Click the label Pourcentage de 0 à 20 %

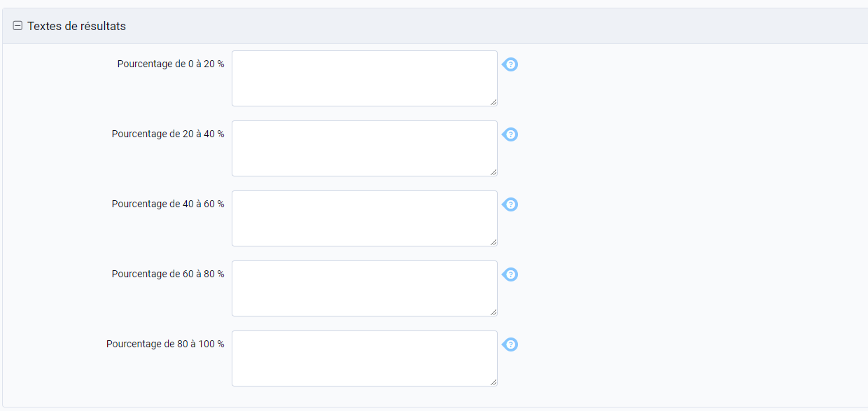pos(171,64)
